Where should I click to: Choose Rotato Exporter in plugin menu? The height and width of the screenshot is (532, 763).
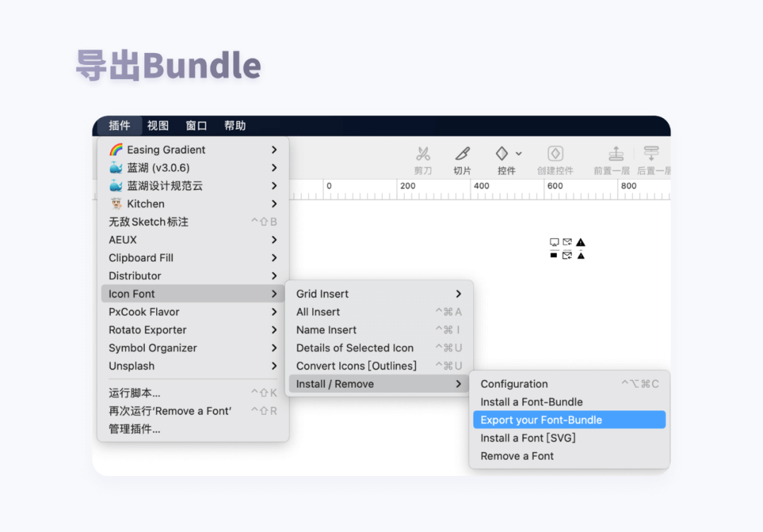tap(193, 329)
